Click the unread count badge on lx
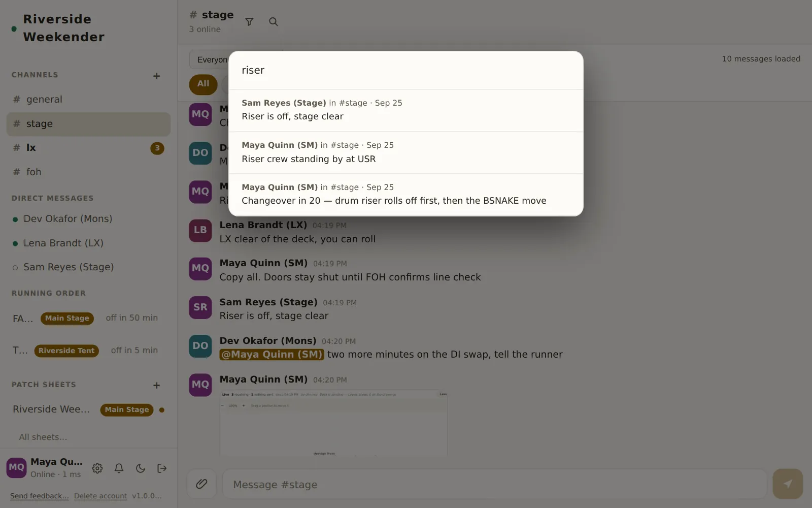This screenshot has height=508, width=812. [157, 148]
